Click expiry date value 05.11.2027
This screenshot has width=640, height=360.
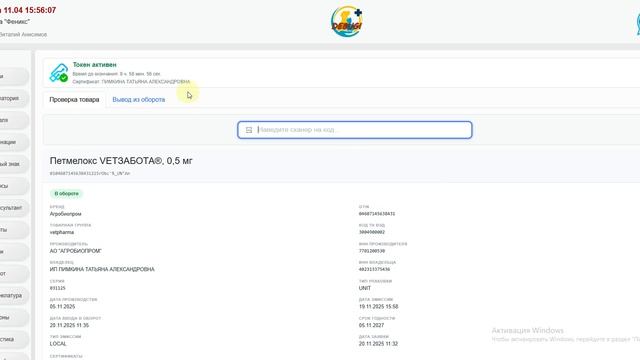click(x=371, y=325)
